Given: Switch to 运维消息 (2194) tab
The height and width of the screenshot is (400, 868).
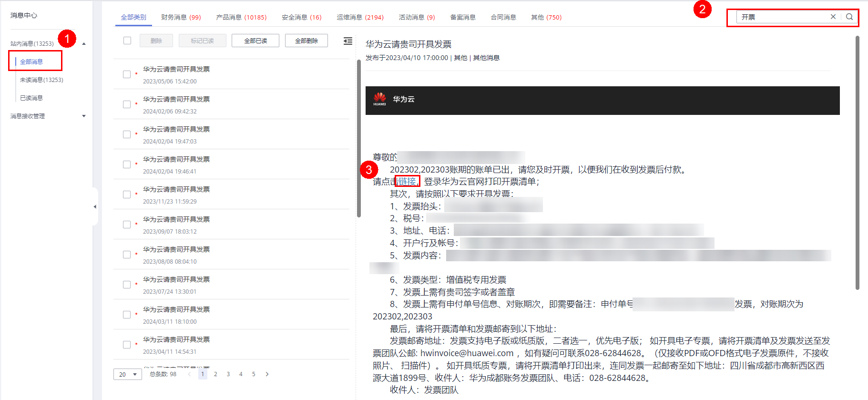Looking at the screenshot, I should point(360,17).
